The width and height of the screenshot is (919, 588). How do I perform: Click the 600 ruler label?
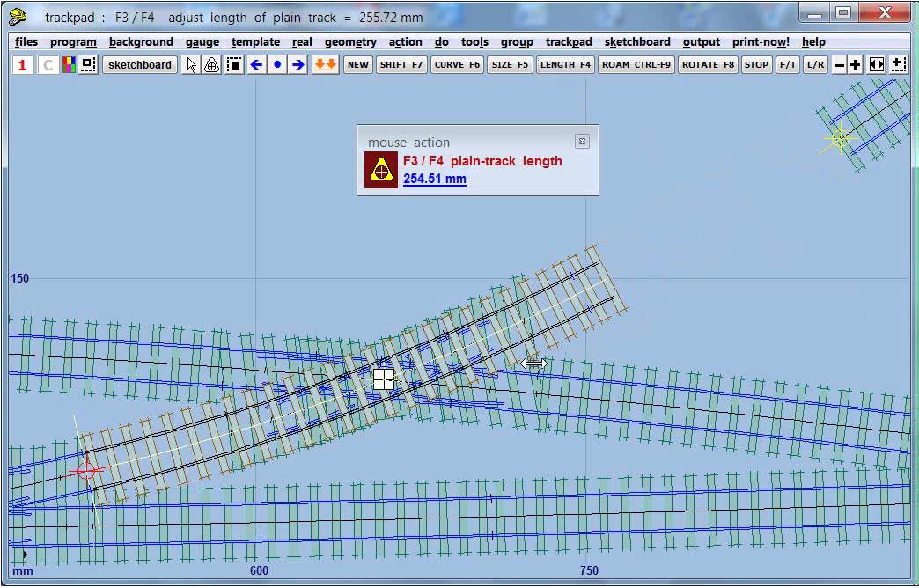259,570
